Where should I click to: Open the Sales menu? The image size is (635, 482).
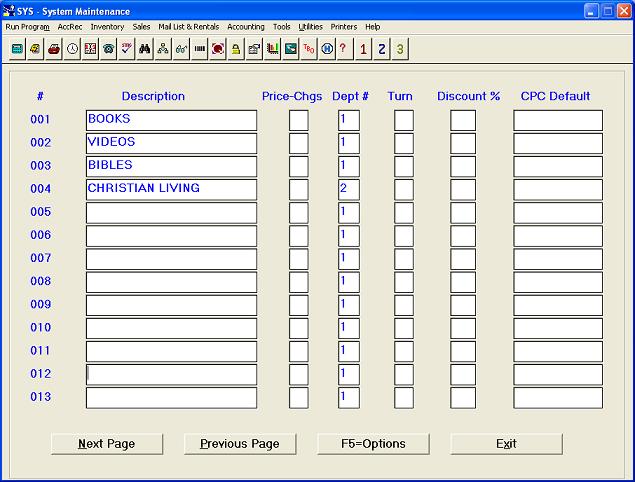141,27
